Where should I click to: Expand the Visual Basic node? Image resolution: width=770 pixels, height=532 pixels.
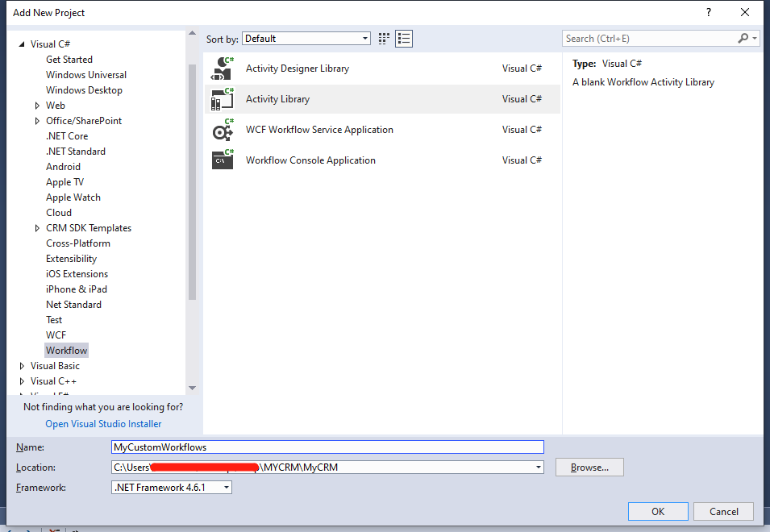tap(22, 366)
